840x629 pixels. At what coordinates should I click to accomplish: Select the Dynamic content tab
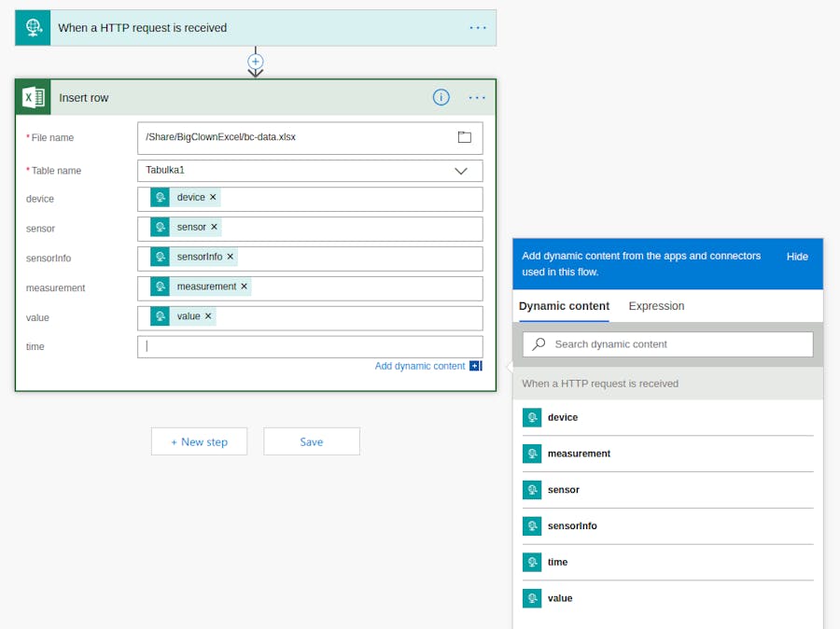(x=564, y=305)
